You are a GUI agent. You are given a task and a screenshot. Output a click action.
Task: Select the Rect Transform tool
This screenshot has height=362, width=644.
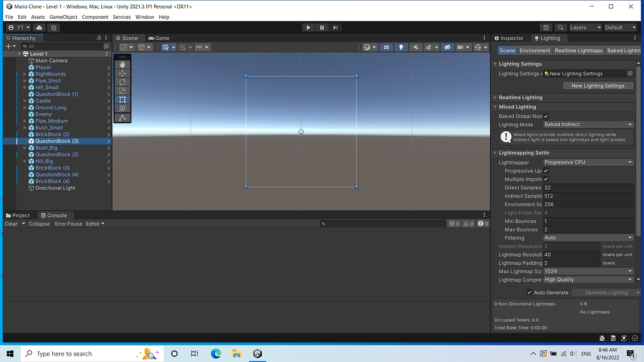[121, 99]
